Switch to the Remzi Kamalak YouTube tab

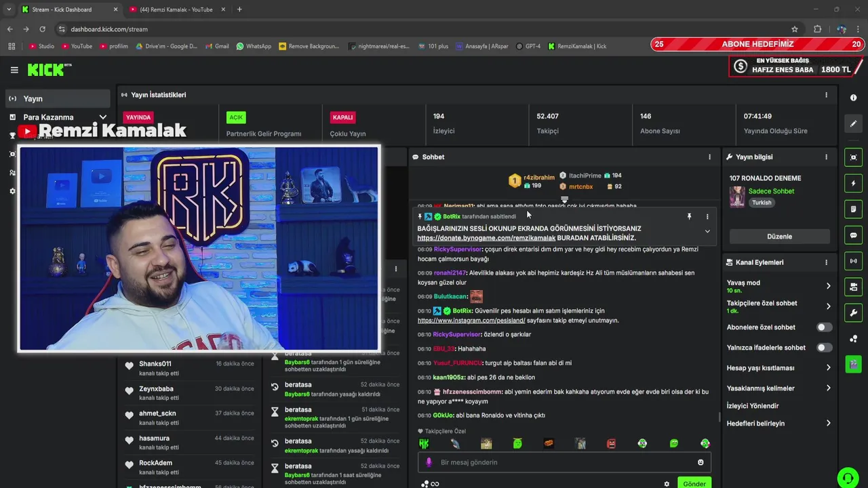point(176,9)
